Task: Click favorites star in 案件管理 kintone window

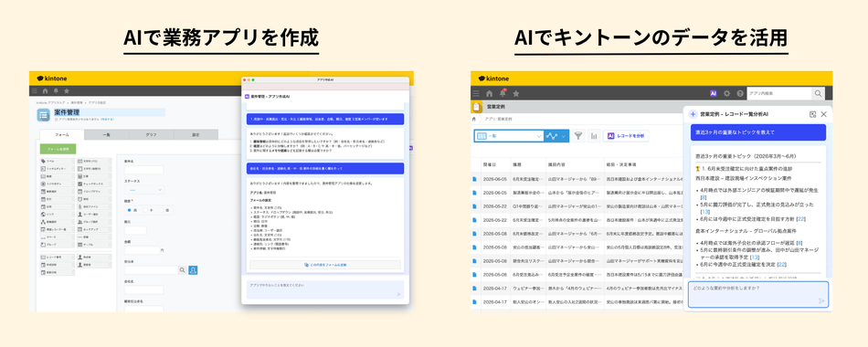Action: coord(67,91)
